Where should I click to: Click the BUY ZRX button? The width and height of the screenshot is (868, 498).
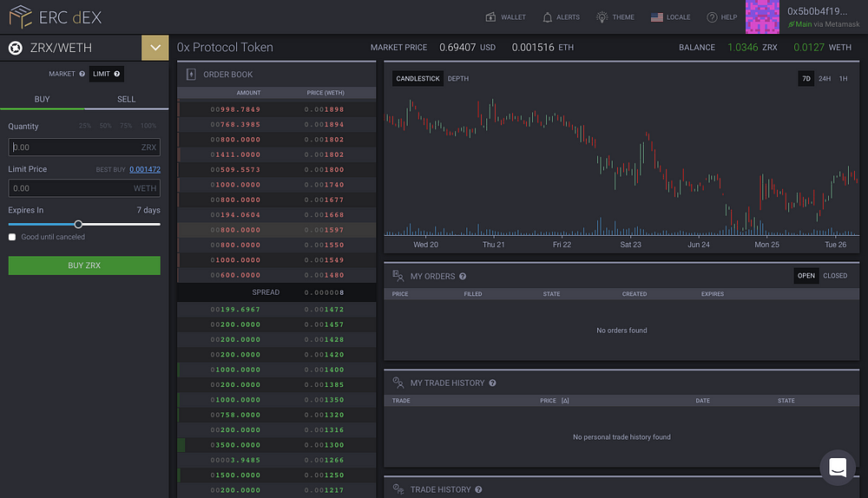click(84, 265)
